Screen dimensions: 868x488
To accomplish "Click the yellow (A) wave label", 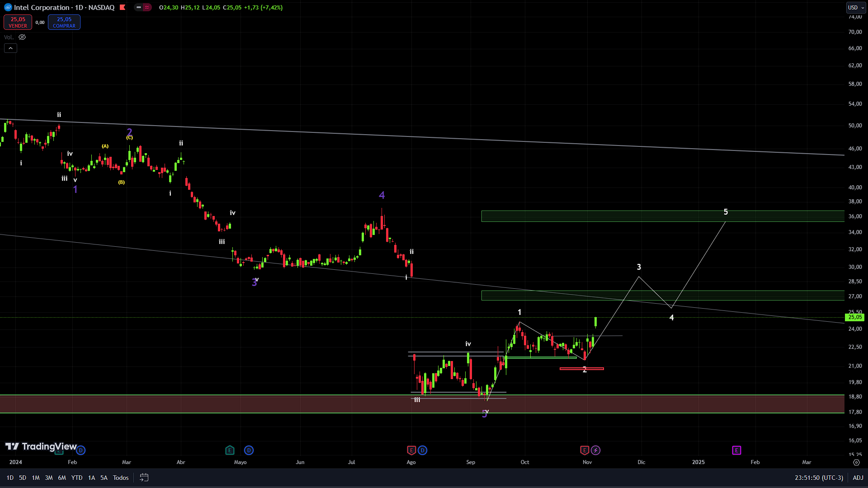I will 105,146.
